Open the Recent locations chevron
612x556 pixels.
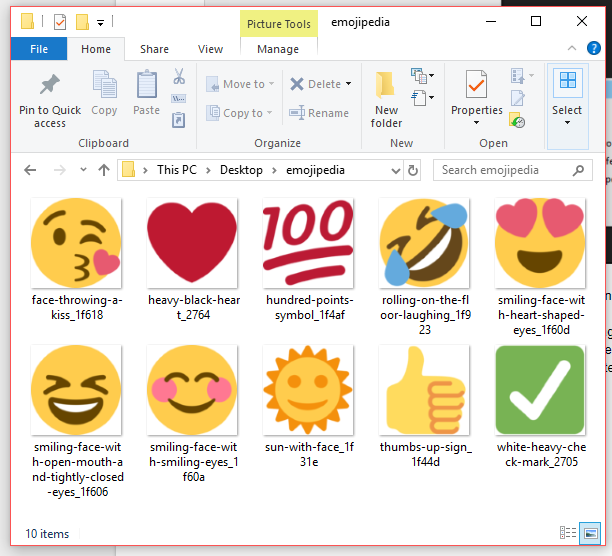83,170
